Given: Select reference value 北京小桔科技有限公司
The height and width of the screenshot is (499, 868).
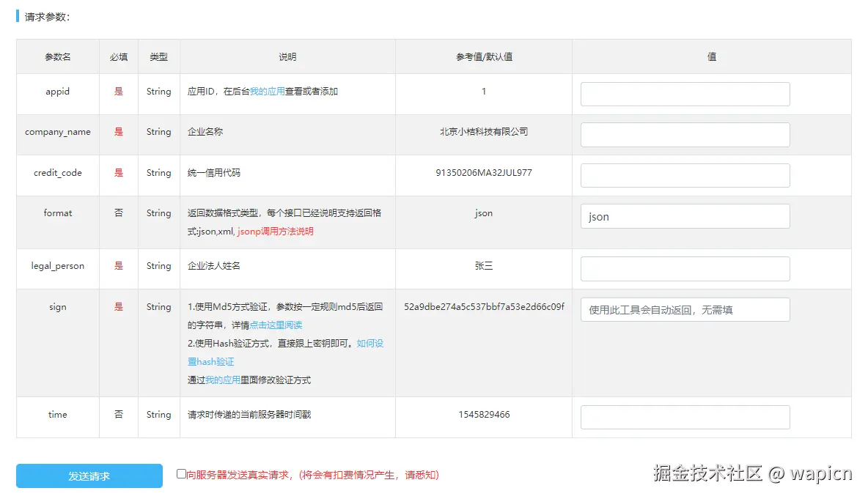Looking at the screenshot, I should 484,132.
